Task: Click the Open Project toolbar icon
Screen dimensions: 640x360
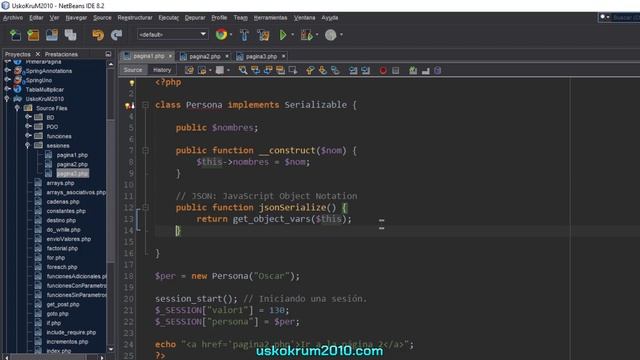Action: coord(52,35)
